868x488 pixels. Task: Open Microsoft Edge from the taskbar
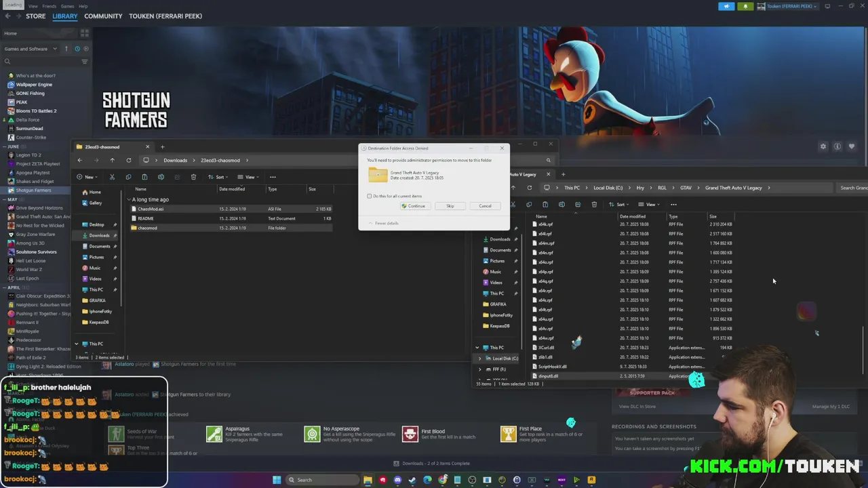[427, 480]
